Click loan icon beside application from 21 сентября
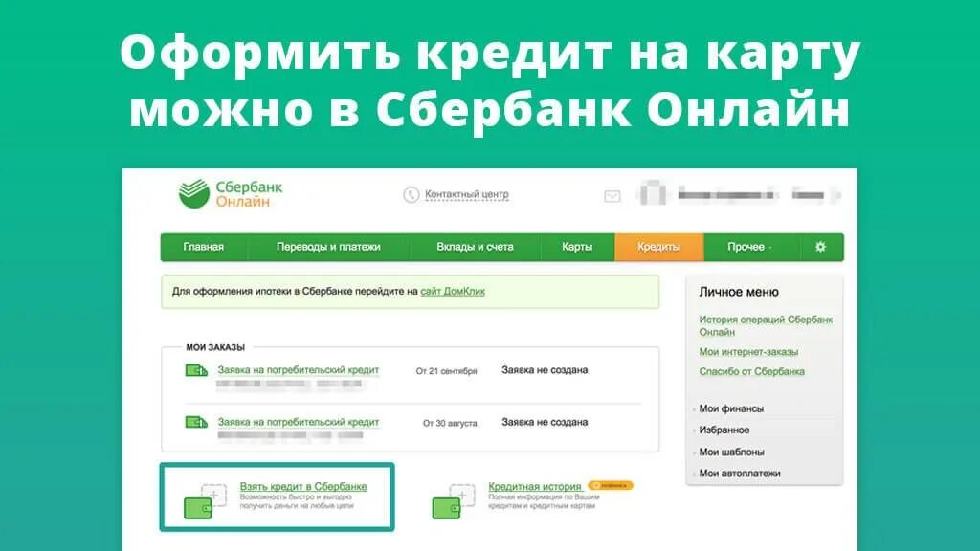The height and width of the screenshot is (551, 980). [x=195, y=370]
